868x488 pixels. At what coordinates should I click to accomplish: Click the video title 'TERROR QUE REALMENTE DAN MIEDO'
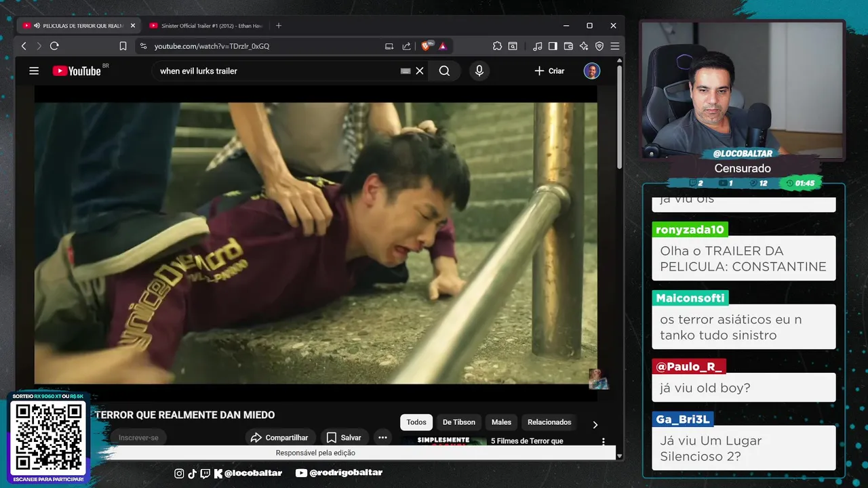click(184, 415)
